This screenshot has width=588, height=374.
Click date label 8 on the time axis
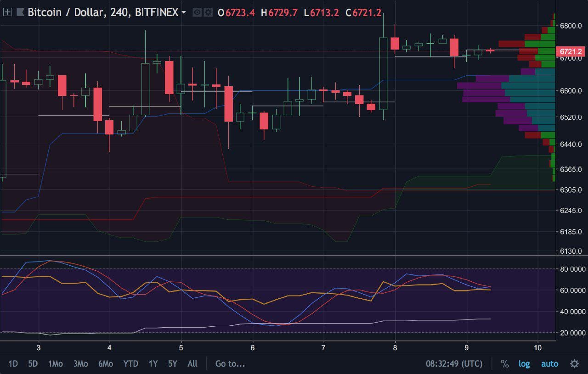395,347
